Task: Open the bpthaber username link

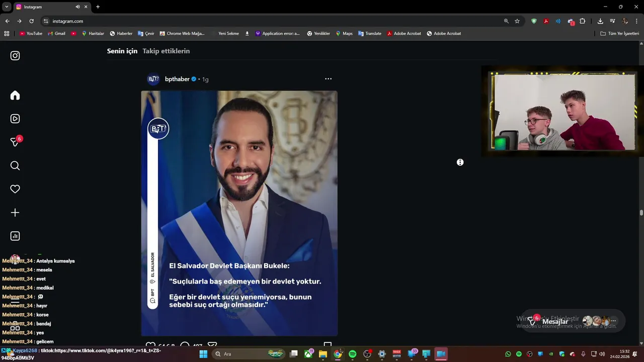Action: pos(177,79)
